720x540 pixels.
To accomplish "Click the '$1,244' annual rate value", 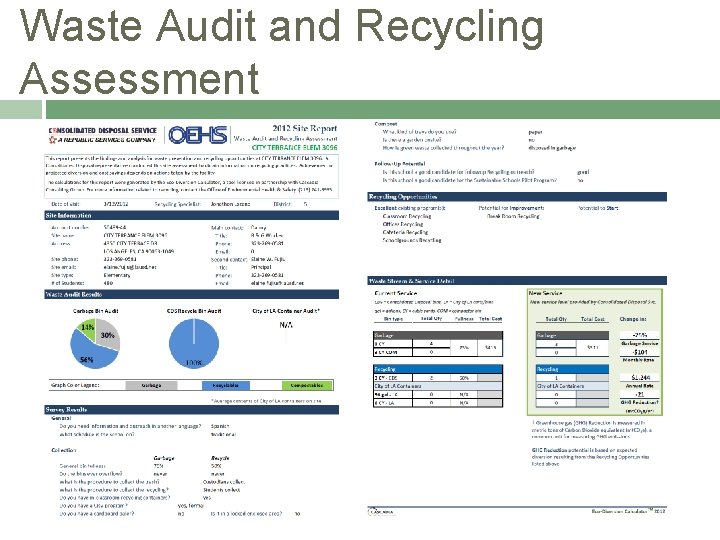I will tap(640, 377).
